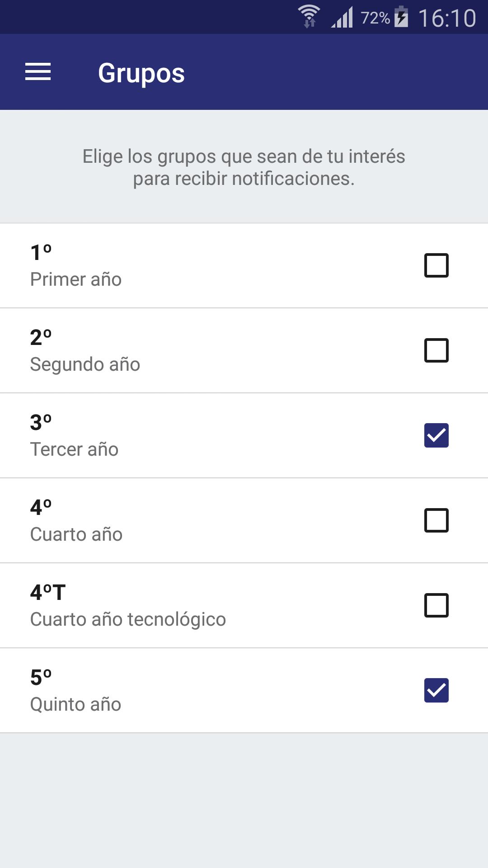Open the hamburger navigation menu
The height and width of the screenshot is (868, 488).
(x=38, y=72)
